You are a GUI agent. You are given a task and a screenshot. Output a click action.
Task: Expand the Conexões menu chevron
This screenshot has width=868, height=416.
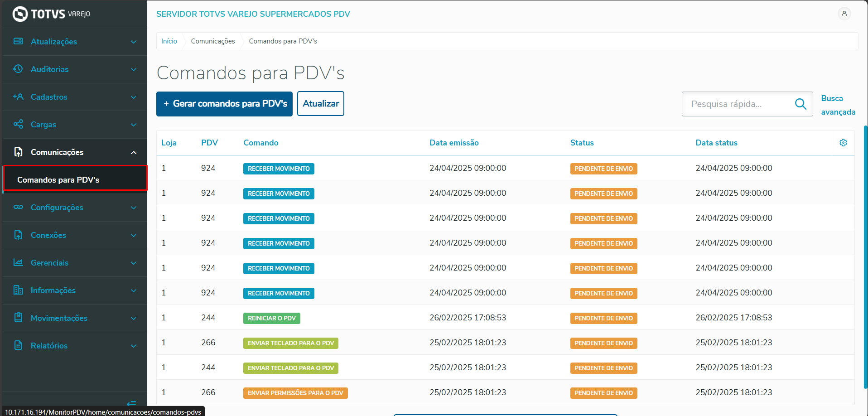[134, 235]
